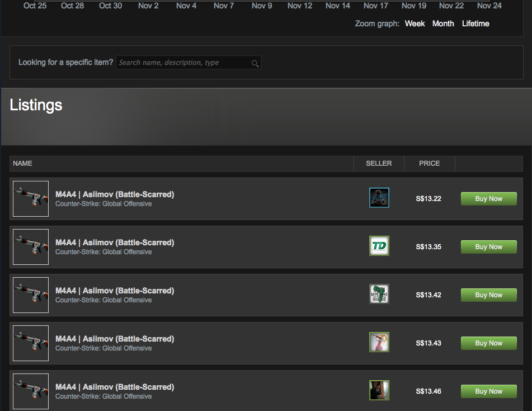Zoom graph to Lifetime
This screenshot has height=411, width=532.
click(x=475, y=24)
